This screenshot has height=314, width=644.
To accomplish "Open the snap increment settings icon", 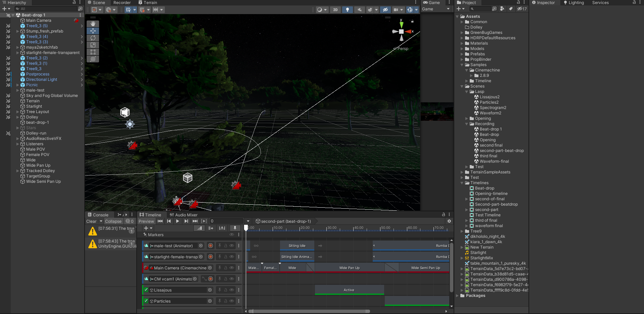I will [156, 10].
